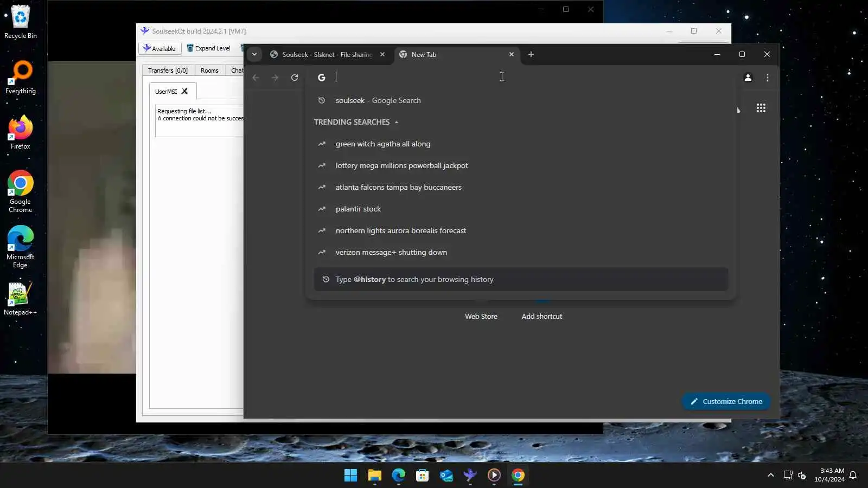Open the Rooms tab in SoulseekQt
This screenshot has width=868, height=488.
coord(209,70)
